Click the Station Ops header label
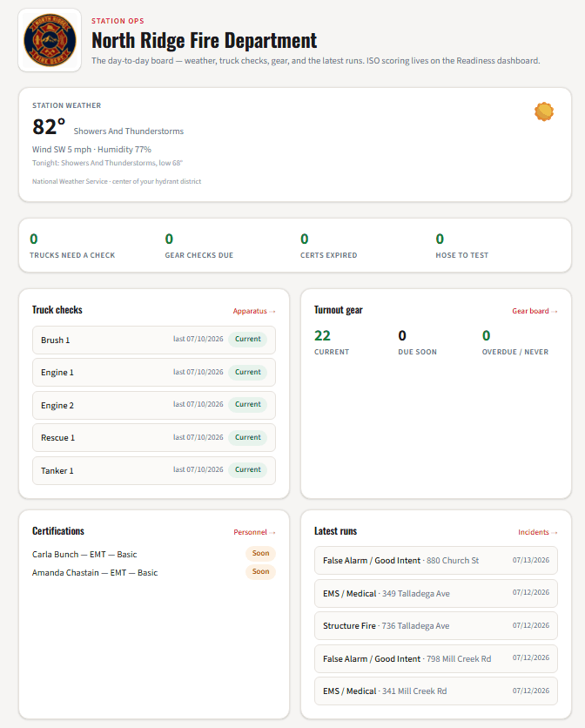The height and width of the screenshot is (728, 585). (x=118, y=21)
